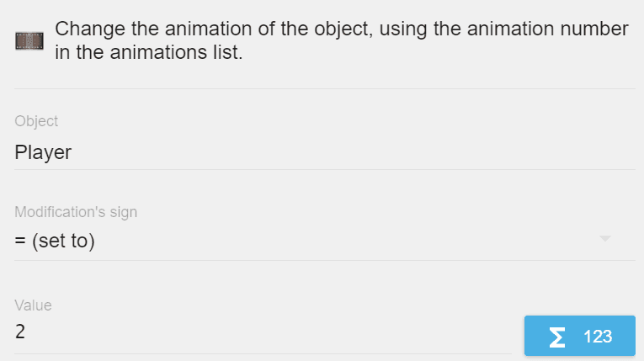The image size is (644, 361).
Task: Click the action description text
Action: pos(341,40)
